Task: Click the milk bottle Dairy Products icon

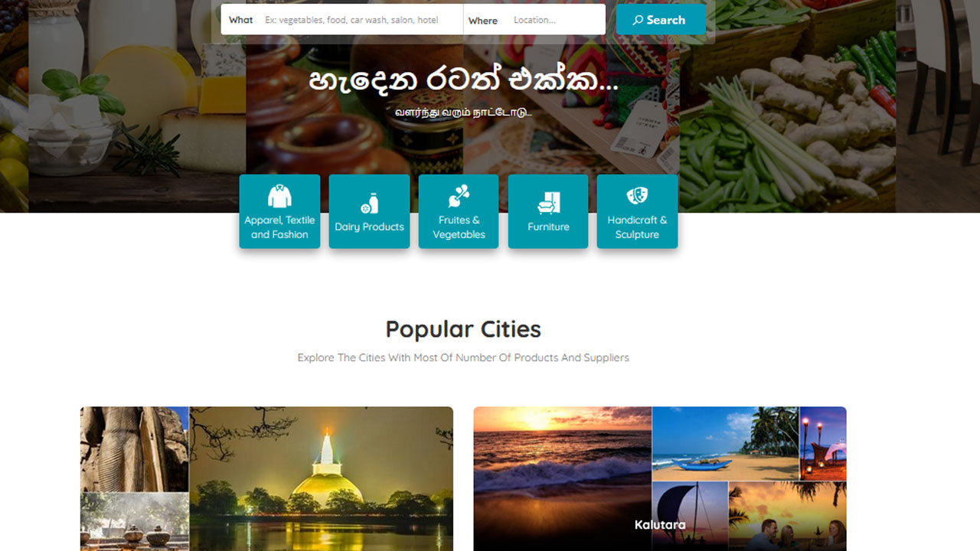Action: click(369, 204)
